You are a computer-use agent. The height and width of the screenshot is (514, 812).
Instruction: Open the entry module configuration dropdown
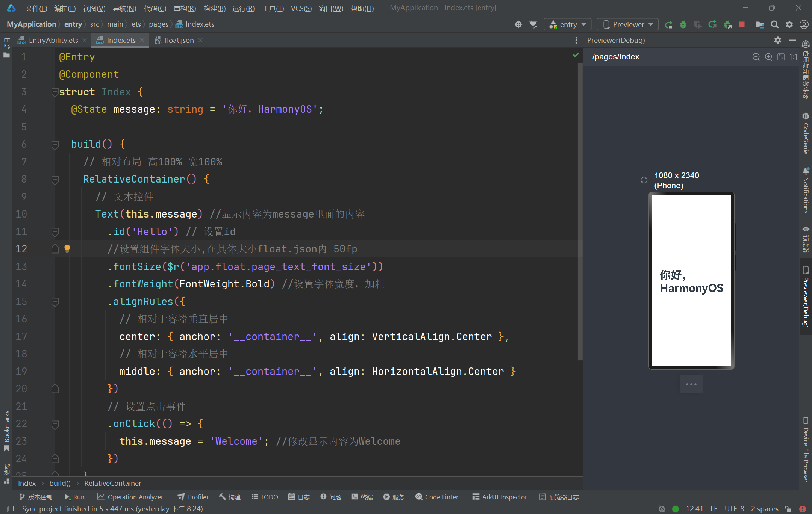coord(567,25)
